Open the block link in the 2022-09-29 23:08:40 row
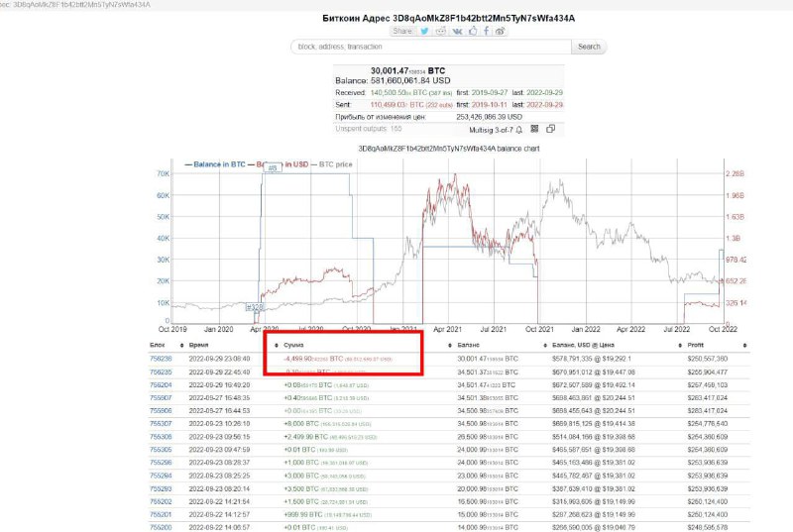 [161, 359]
